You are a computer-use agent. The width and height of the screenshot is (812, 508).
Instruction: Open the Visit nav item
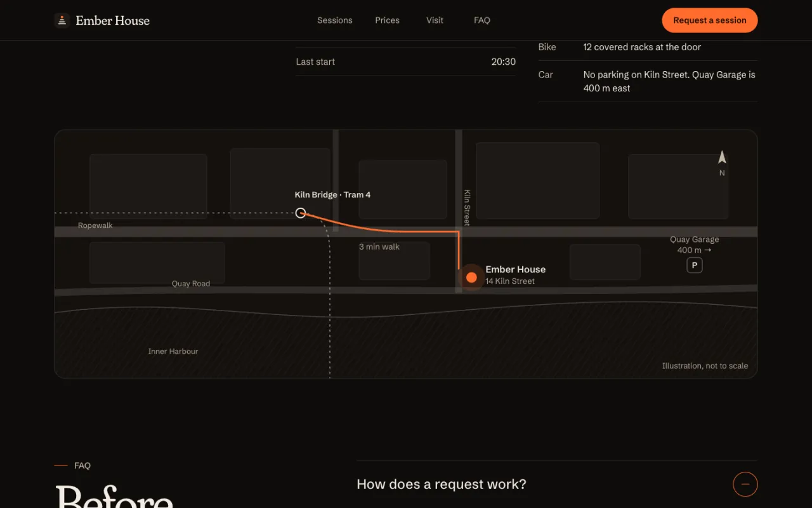[435, 20]
